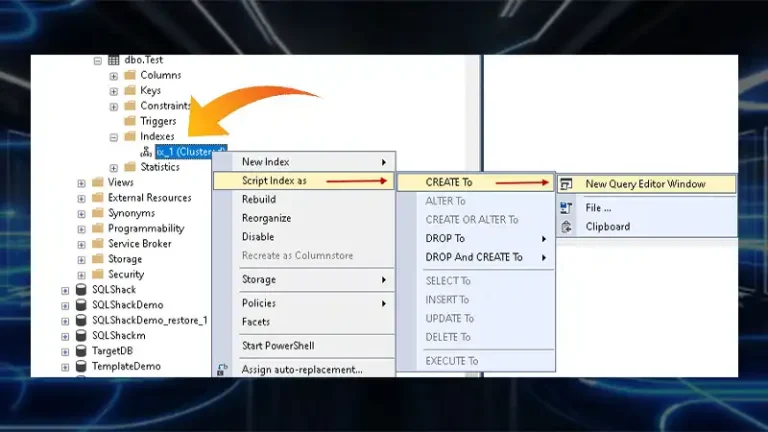Click the TemplateDemo database icon
The image size is (768, 432).
click(x=81, y=366)
